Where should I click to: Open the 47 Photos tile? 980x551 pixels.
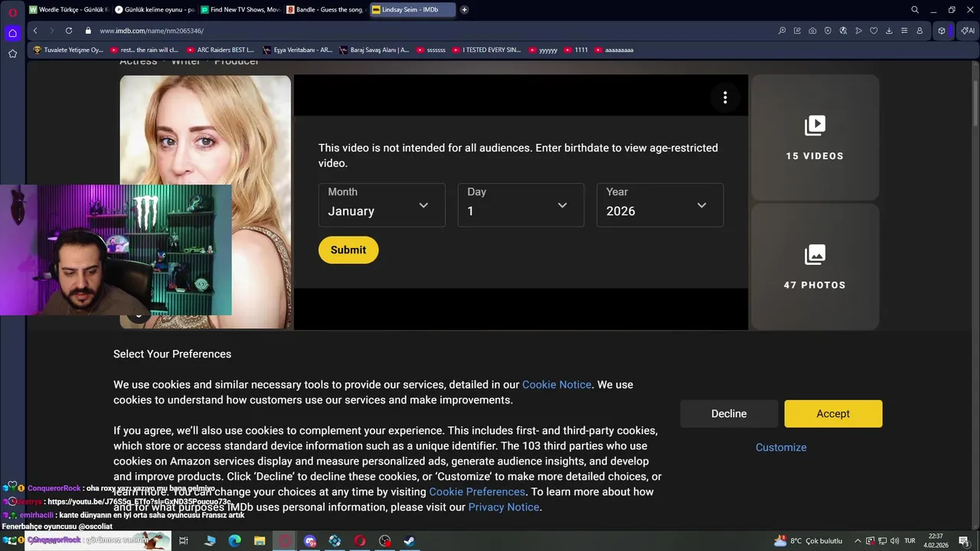click(x=815, y=266)
